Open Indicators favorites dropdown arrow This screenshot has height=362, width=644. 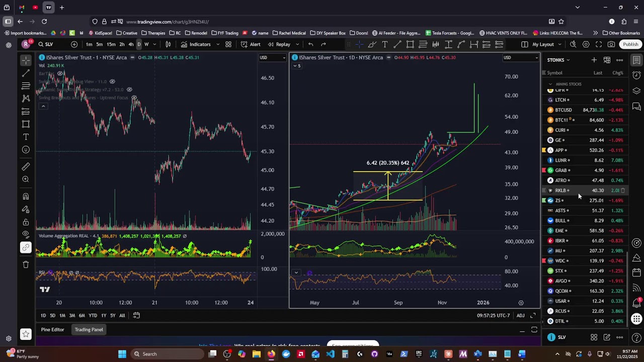(217, 44)
